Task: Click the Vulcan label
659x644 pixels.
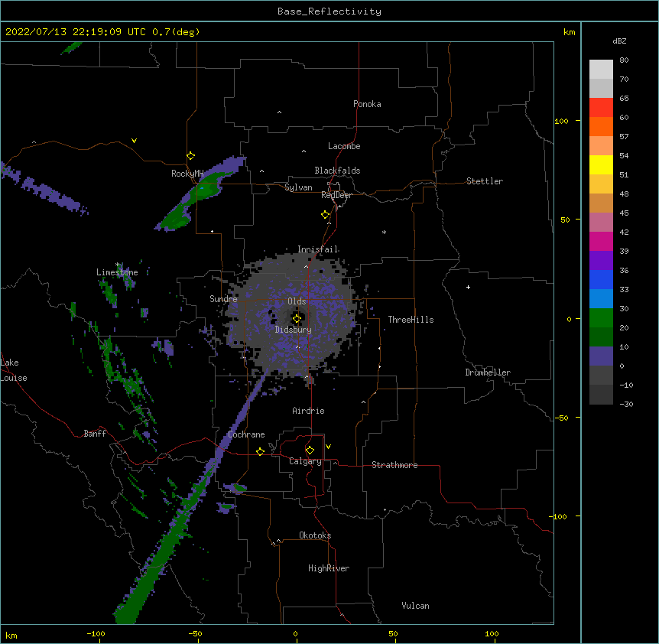Action: click(415, 606)
